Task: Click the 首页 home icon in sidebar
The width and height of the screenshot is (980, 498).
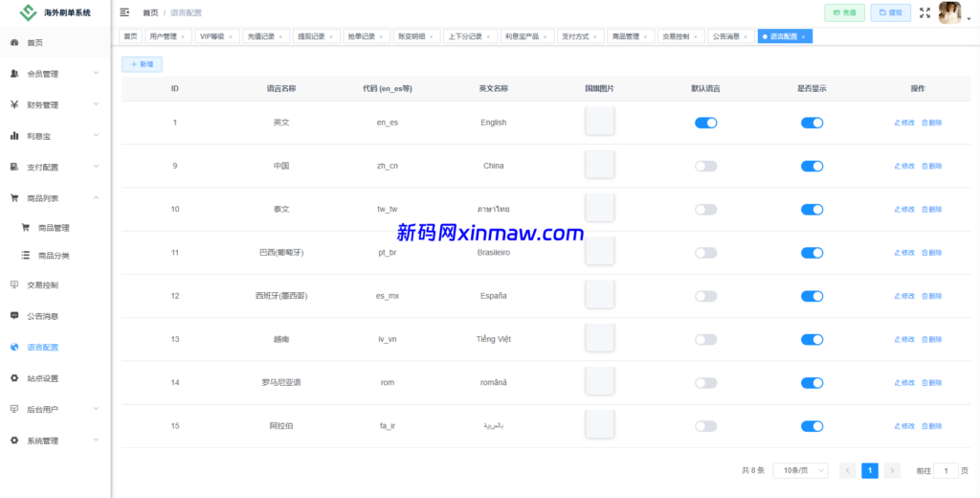Action: [x=14, y=42]
